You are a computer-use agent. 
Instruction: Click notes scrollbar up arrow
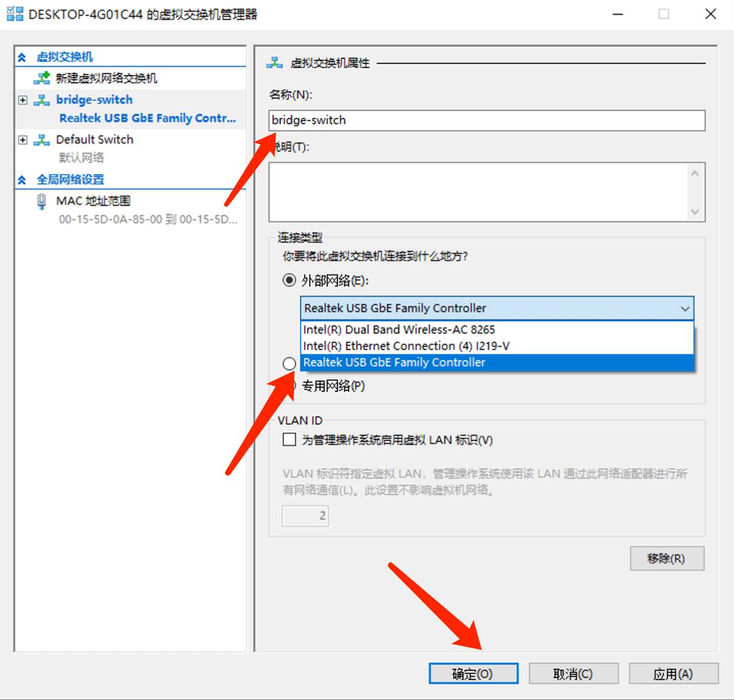(x=695, y=173)
